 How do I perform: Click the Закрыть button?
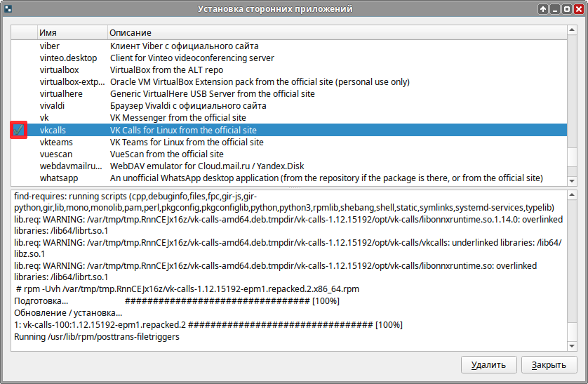[x=549, y=364]
